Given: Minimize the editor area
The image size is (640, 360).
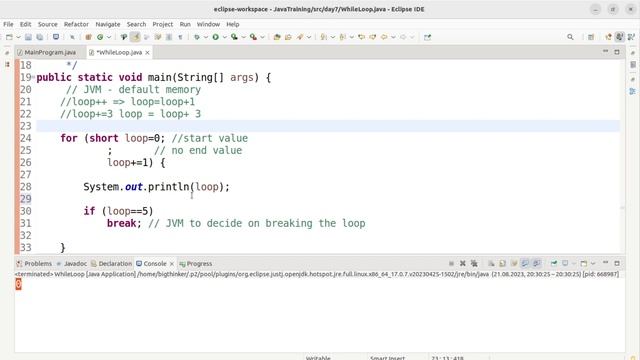Looking at the screenshot, I should pyautogui.click(x=606, y=52).
